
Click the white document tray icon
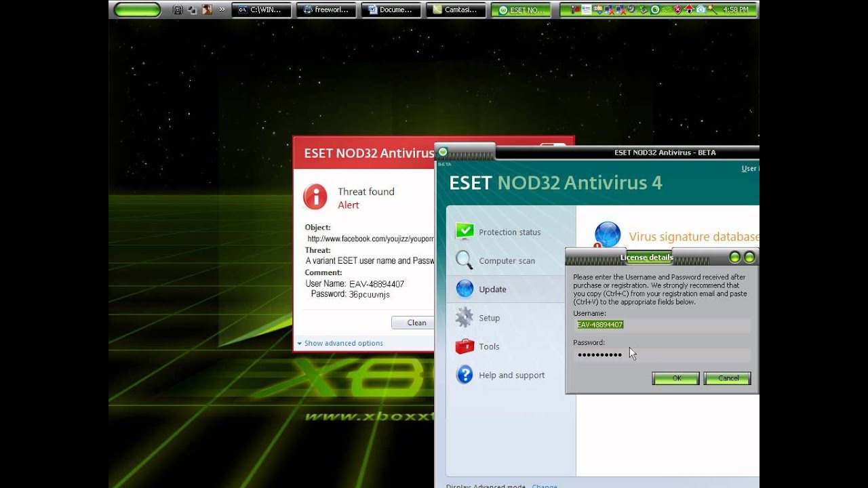click(587, 9)
